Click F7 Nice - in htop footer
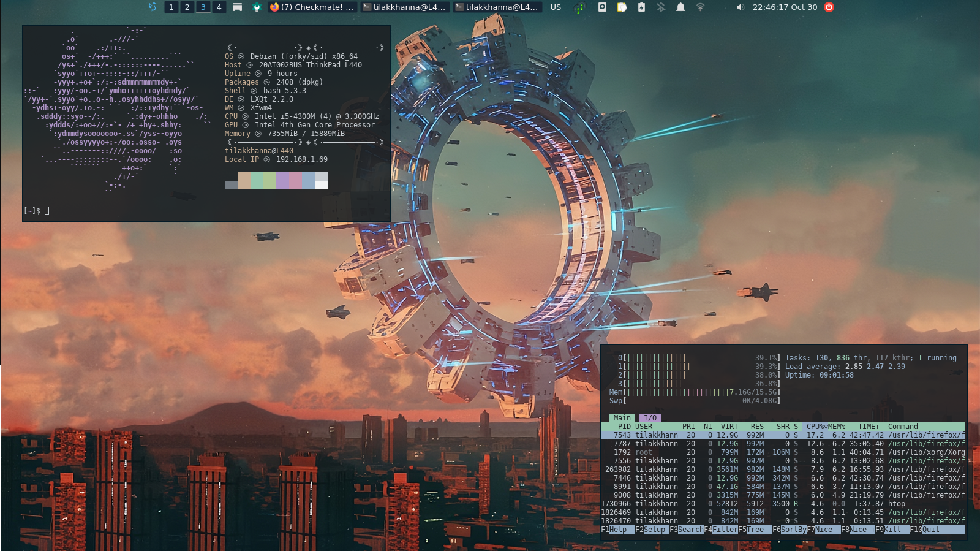 pos(824,530)
